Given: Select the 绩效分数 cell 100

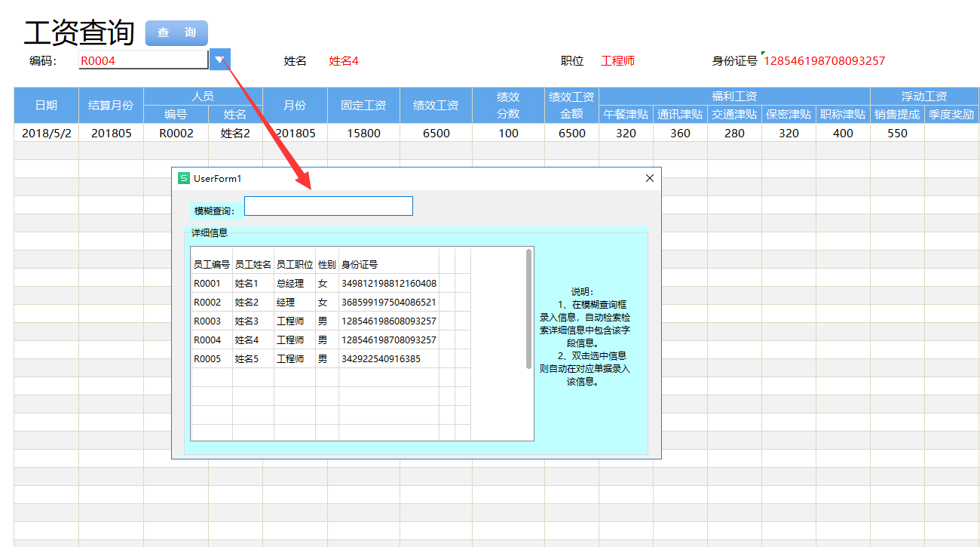Looking at the screenshot, I should coord(509,133).
